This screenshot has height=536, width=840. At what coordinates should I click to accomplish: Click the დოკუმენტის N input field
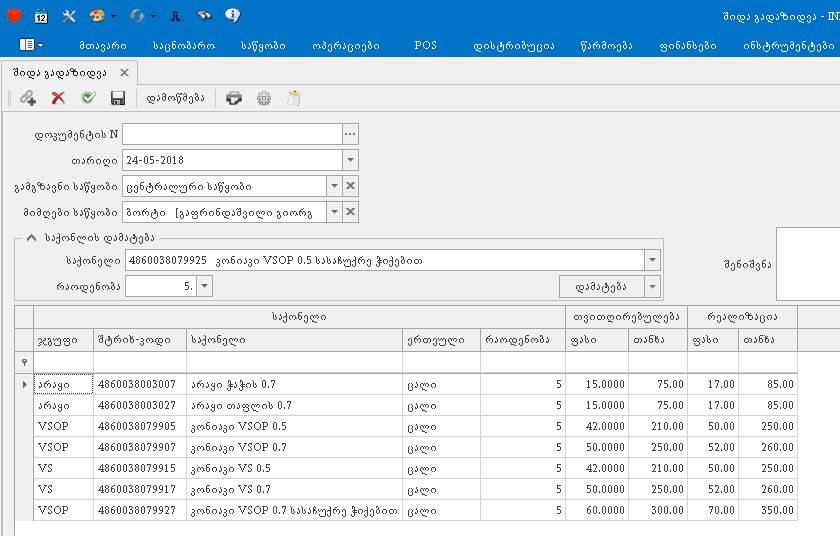point(232,134)
